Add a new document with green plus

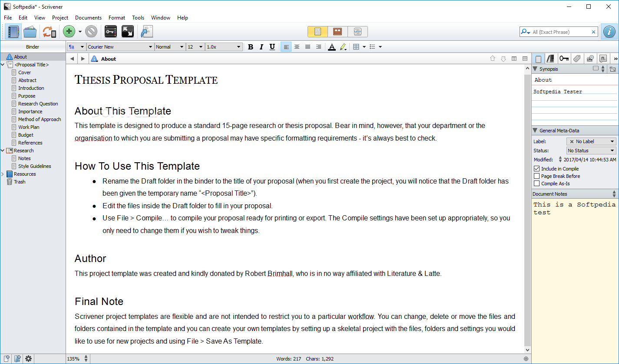click(69, 32)
